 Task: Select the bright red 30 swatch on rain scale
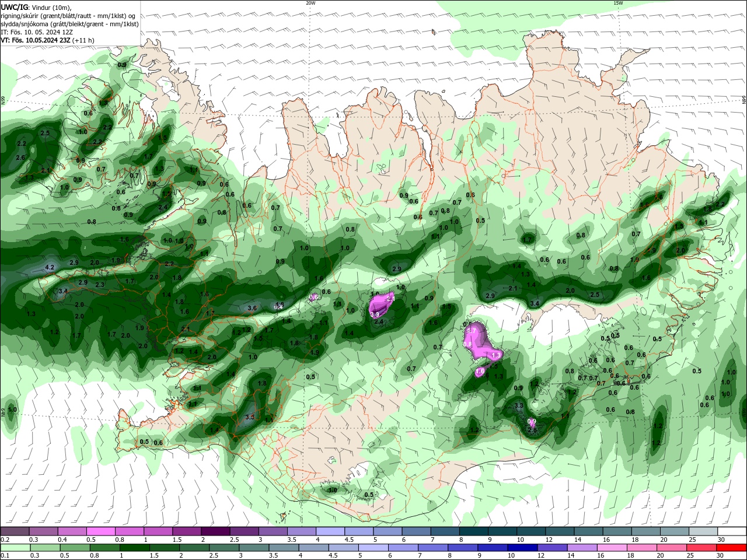click(731, 547)
